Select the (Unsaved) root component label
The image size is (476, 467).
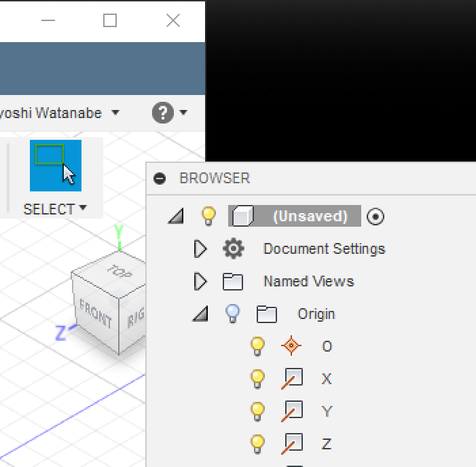[x=310, y=217]
